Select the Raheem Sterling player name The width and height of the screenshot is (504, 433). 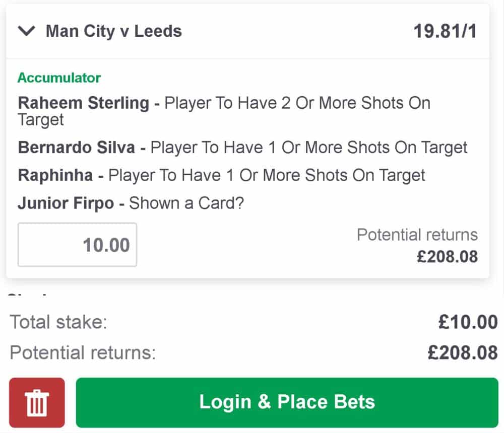coord(83,103)
